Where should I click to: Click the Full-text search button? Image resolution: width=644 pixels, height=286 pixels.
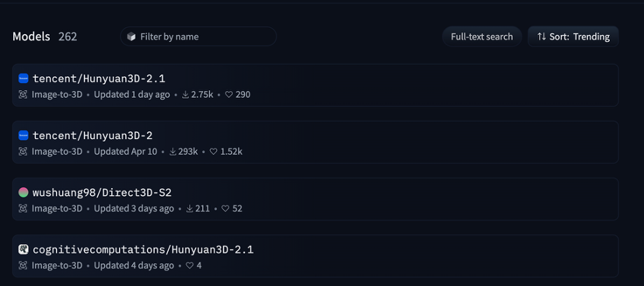click(x=481, y=37)
